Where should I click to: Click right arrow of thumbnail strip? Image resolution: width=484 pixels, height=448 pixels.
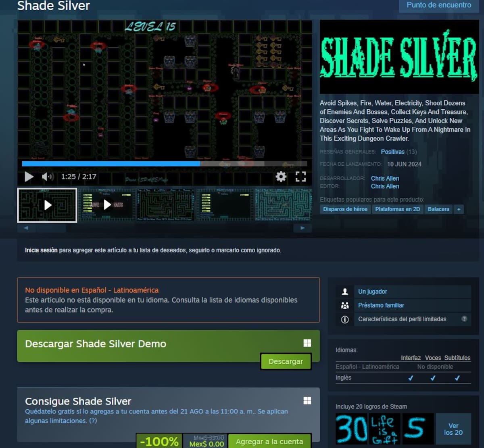[x=302, y=228]
